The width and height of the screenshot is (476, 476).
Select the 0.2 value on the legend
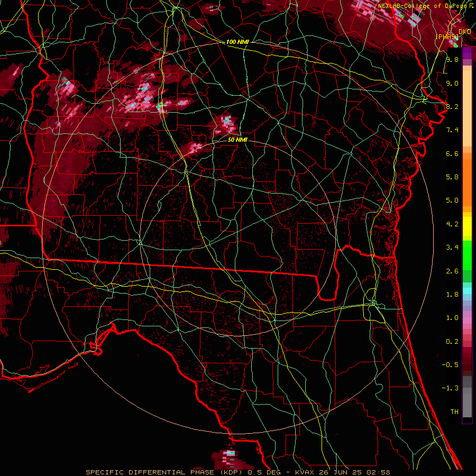point(452,342)
